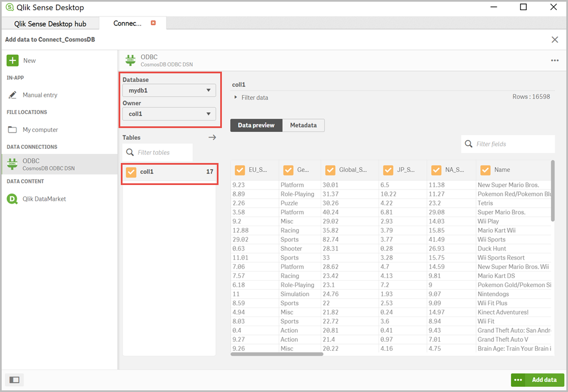Select Data preview tab
The image size is (568, 392).
pos(256,125)
